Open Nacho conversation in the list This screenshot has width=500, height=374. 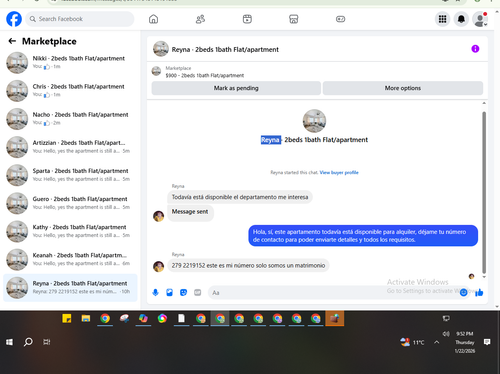(70, 119)
